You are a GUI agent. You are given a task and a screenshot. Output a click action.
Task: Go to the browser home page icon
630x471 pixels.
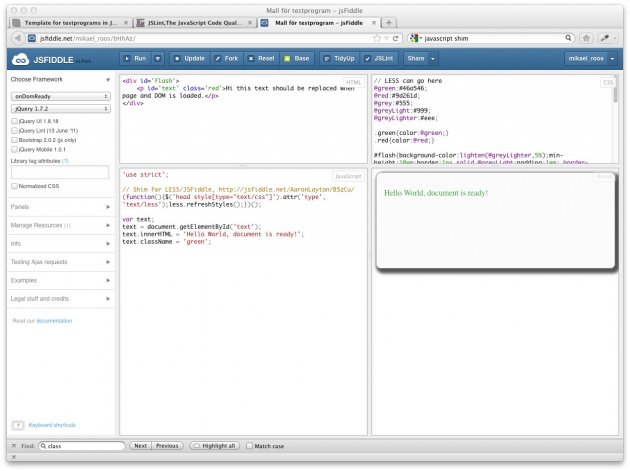pos(586,38)
